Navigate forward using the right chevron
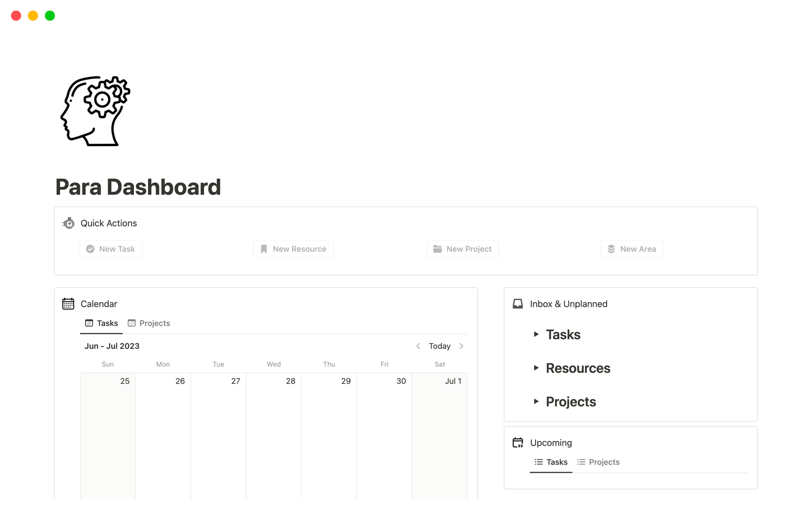Screen dimensions: 812x508 tap(461, 346)
